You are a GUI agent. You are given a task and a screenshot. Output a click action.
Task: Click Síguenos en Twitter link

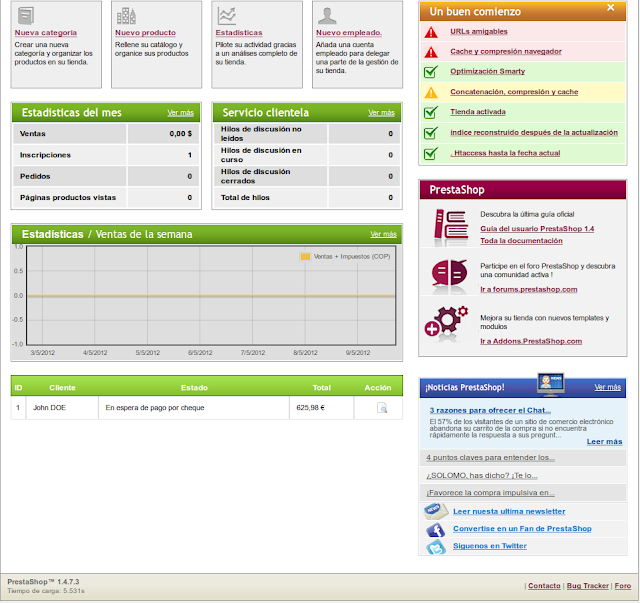490,546
